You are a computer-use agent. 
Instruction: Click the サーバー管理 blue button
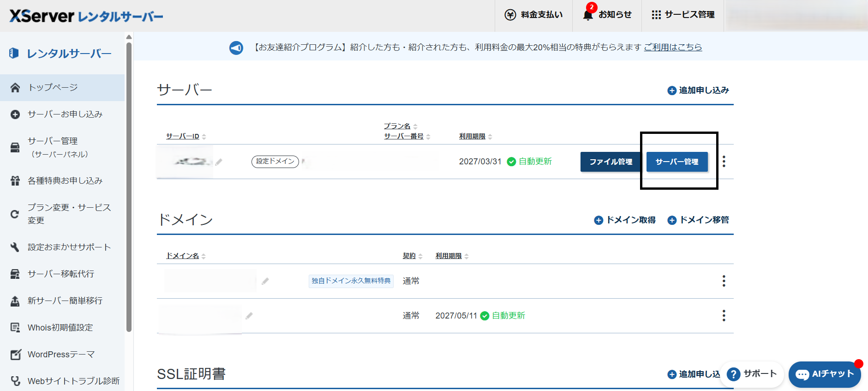tap(677, 162)
